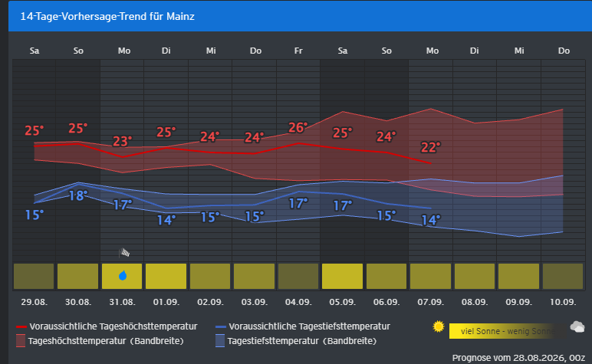Screen dimensions: 592x364
Task: Select the sunshine box for 02.09.
Action: point(210,277)
